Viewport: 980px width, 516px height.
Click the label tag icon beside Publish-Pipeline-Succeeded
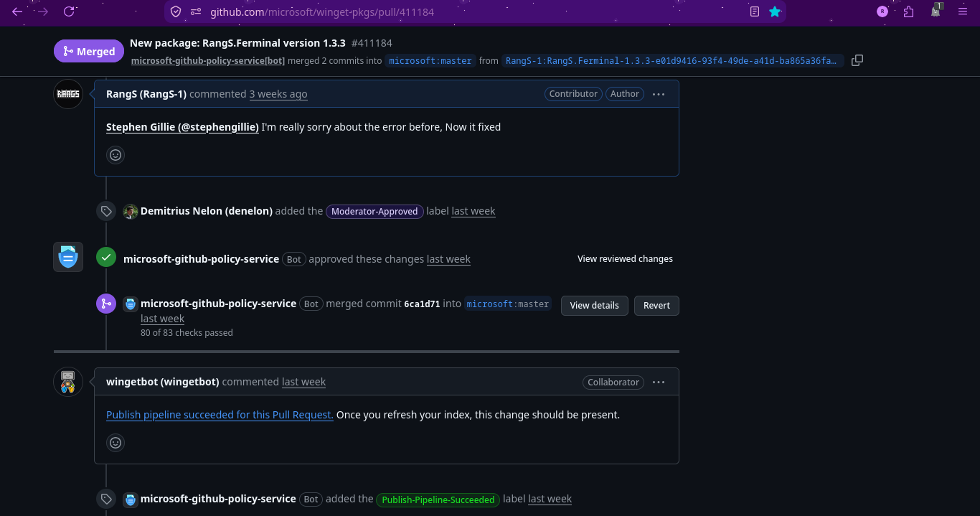[106, 499]
